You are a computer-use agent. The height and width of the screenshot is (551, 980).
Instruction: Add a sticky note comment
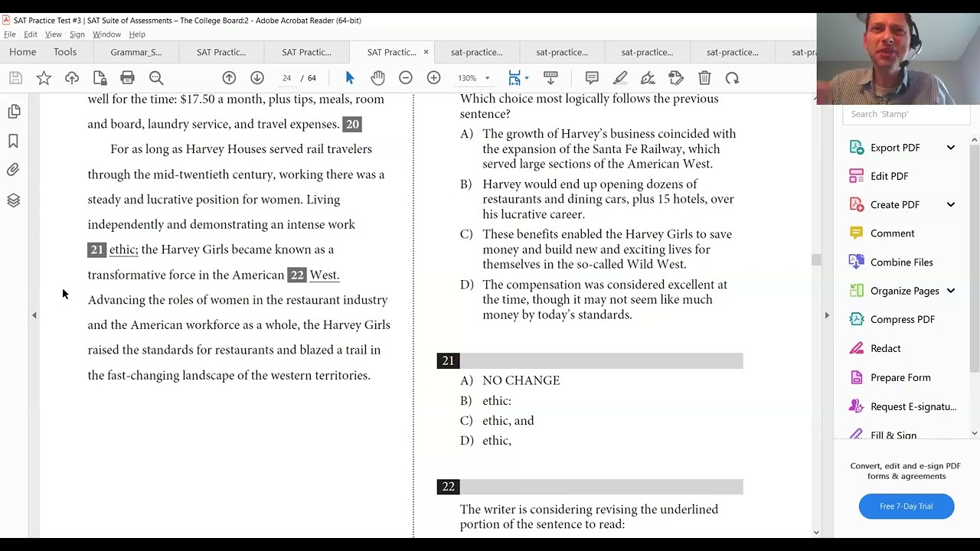point(592,78)
